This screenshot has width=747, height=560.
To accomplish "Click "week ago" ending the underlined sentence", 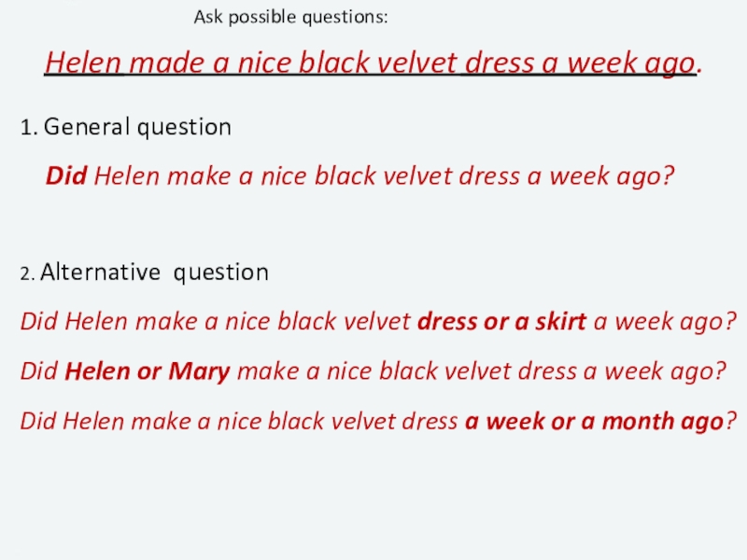I will [x=640, y=63].
